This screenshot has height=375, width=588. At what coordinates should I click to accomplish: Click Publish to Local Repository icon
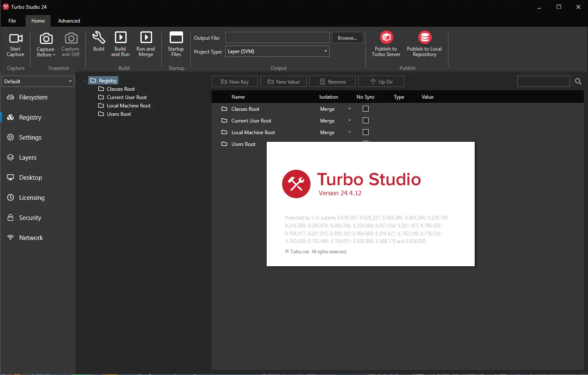[x=425, y=38]
